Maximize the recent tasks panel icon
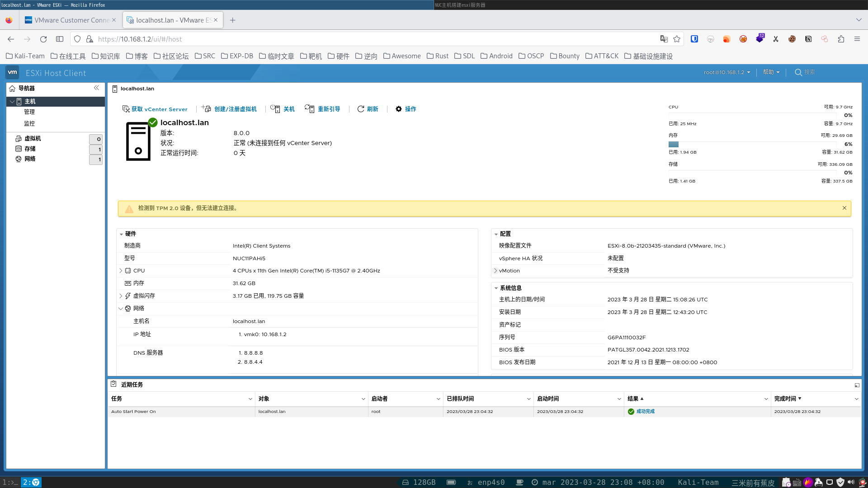This screenshot has width=868, height=488. [857, 385]
